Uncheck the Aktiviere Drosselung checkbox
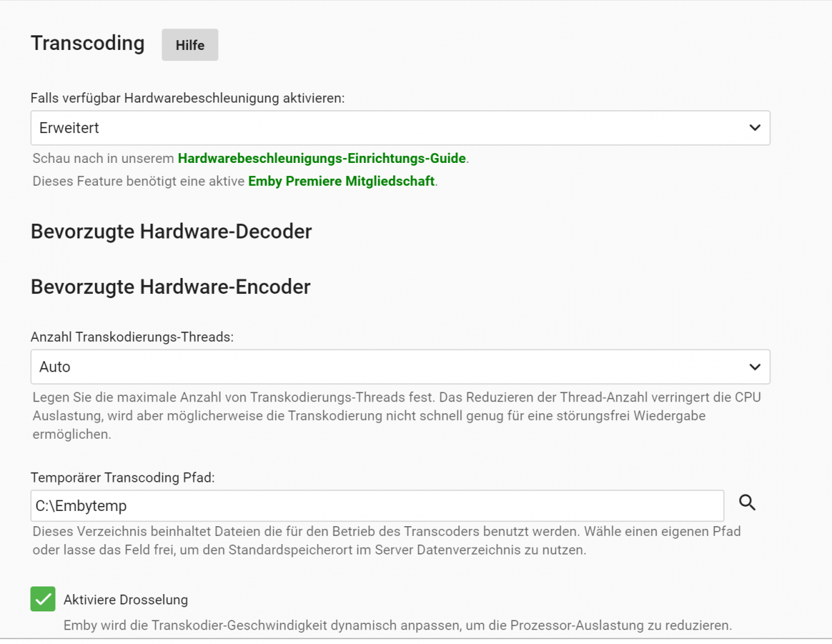Screen dimensions: 832x644 [x=43, y=599]
